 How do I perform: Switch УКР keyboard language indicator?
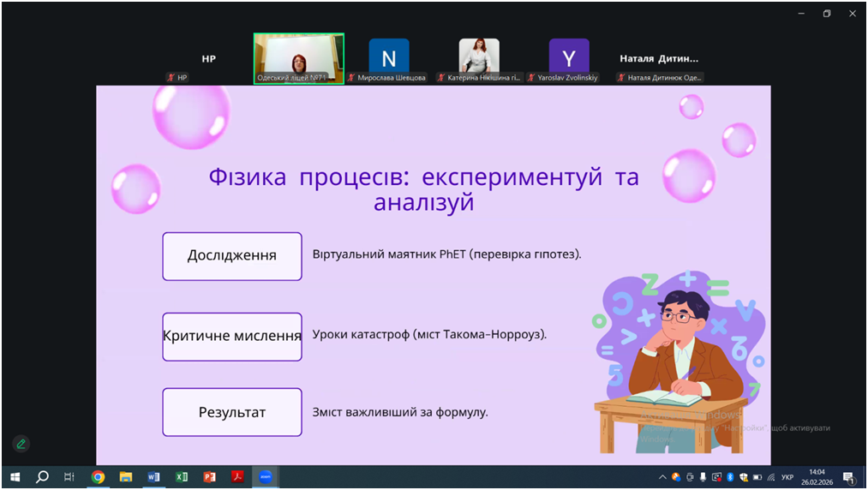point(787,477)
